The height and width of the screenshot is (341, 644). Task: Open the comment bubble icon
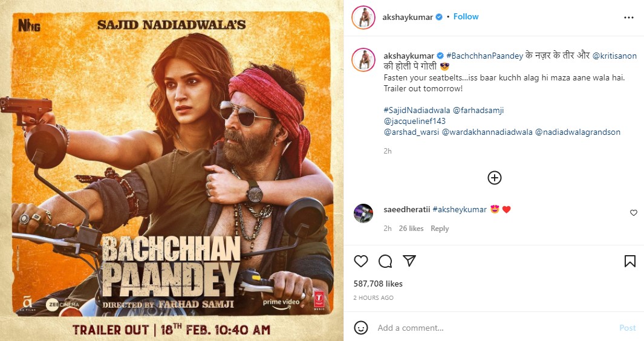(x=385, y=261)
